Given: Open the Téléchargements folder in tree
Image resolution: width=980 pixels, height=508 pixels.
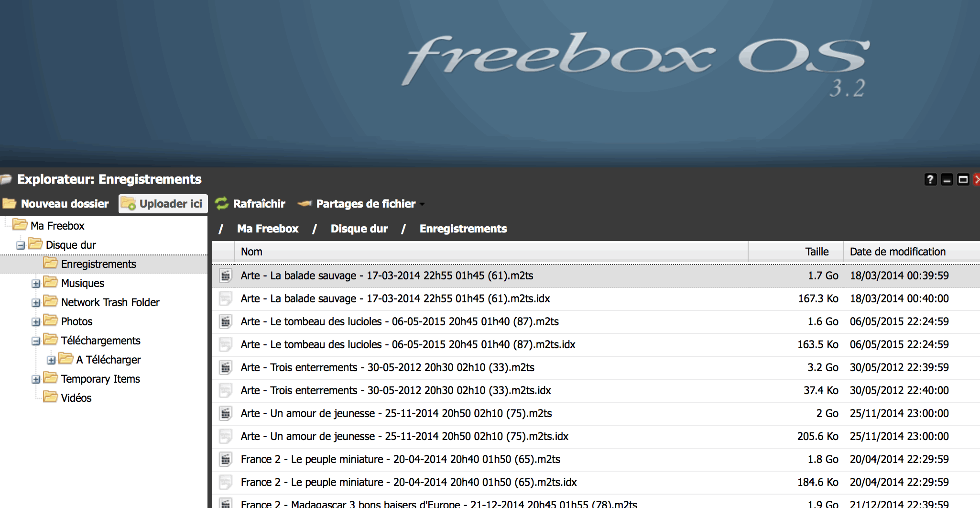Looking at the screenshot, I should [x=101, y=341].
